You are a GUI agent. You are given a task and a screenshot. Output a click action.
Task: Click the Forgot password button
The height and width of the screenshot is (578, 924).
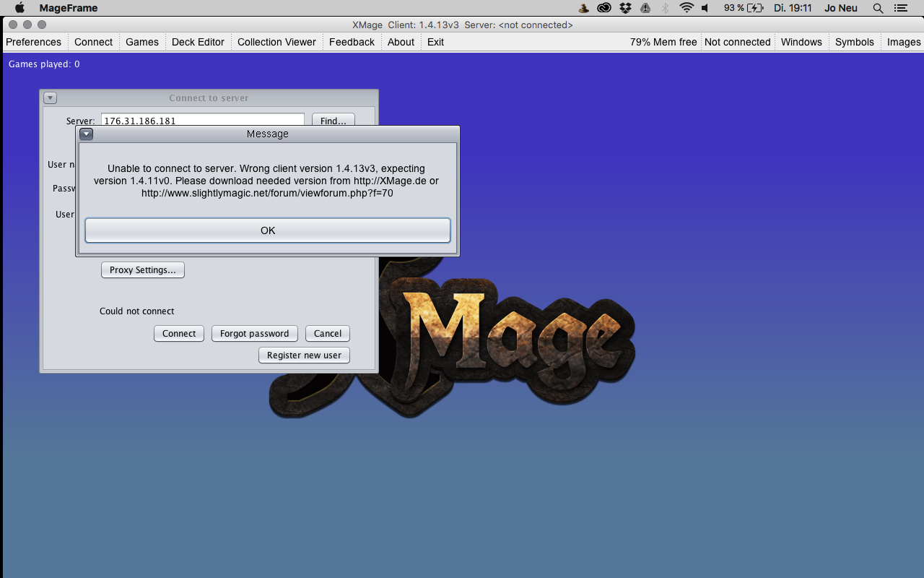254,334
